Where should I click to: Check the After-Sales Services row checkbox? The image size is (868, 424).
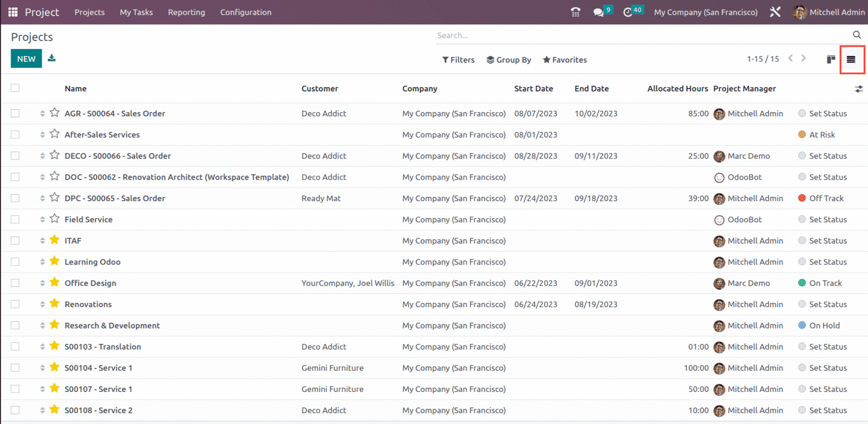pyautogui.click(x=15, y=134)
